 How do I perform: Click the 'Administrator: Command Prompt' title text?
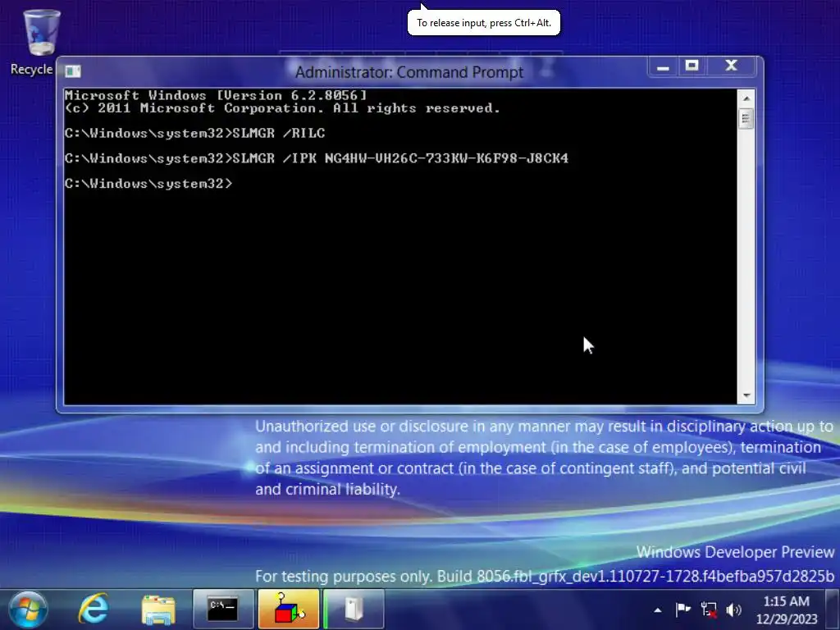tap(409, 72)
